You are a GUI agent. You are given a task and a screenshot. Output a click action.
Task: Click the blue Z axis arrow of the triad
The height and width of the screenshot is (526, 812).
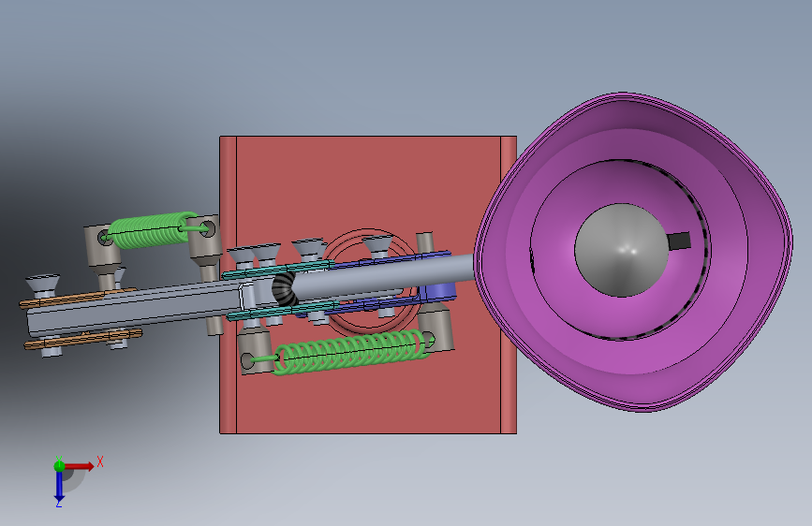point(59,487)
